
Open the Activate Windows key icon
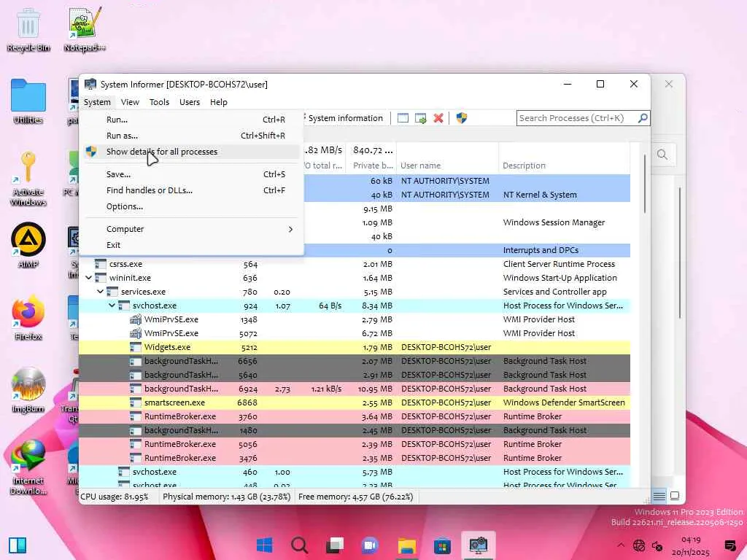click(x=28, y=179)
